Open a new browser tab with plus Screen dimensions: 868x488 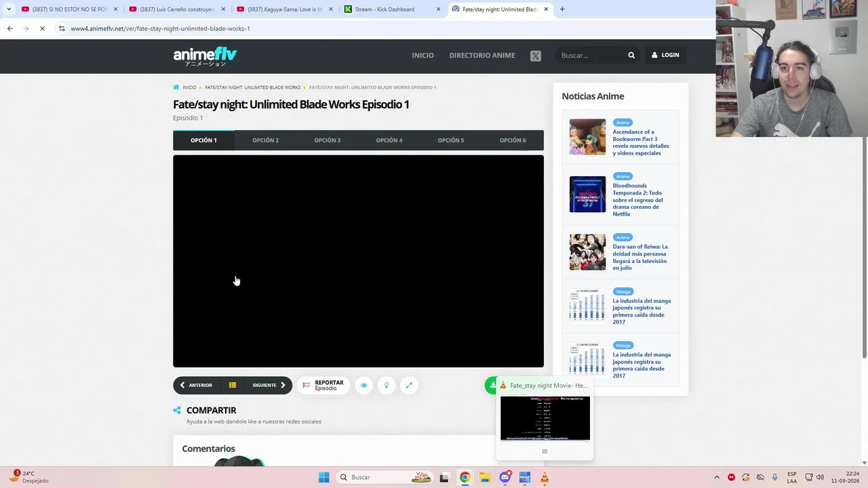[x=562, y=9]
